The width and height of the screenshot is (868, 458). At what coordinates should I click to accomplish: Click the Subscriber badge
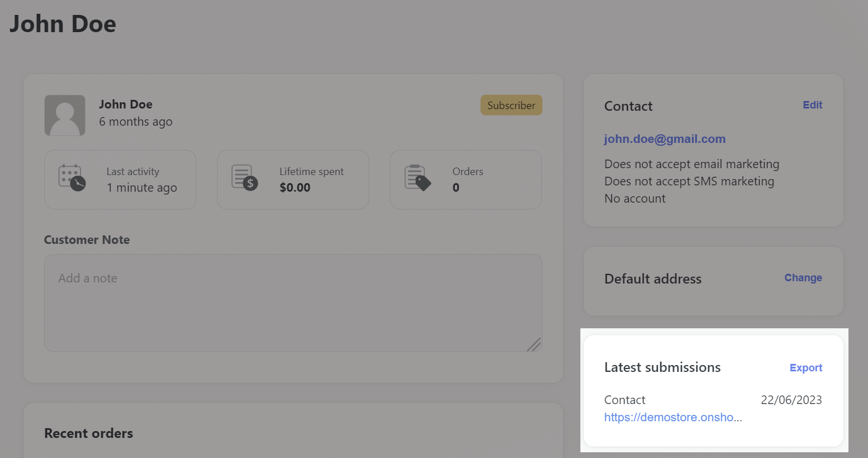coord(511,105)
